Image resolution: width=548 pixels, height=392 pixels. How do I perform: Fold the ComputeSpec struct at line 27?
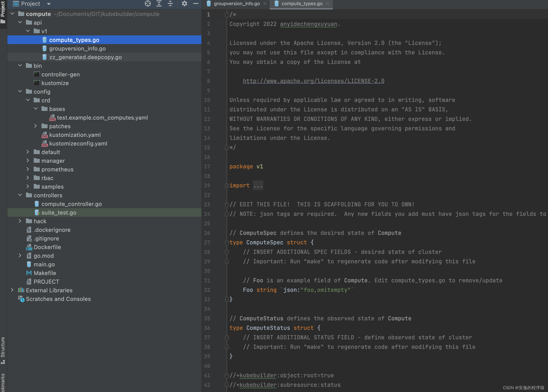227,243
